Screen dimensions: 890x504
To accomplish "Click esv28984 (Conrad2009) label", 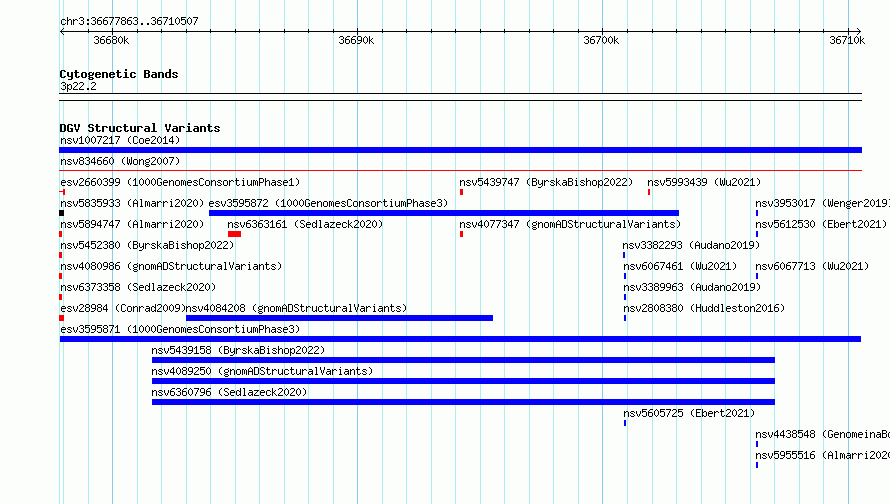I will pos(123,308).
